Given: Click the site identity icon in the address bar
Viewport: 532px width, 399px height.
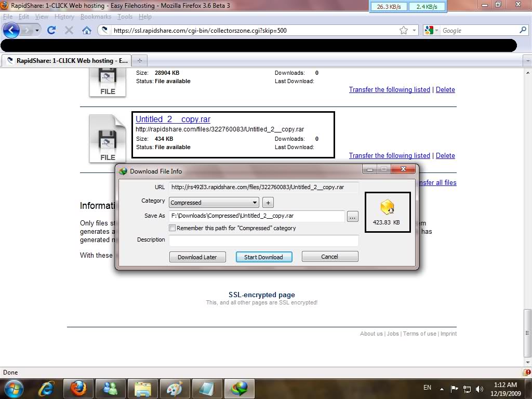Looking at the screenshot, I should pos(105,30).
